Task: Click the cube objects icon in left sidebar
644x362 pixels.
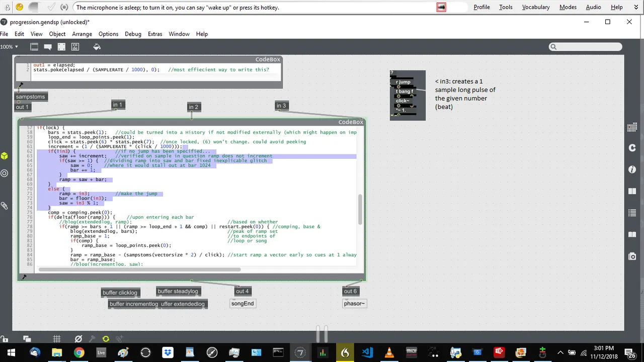Action: [x=4, y=156]
